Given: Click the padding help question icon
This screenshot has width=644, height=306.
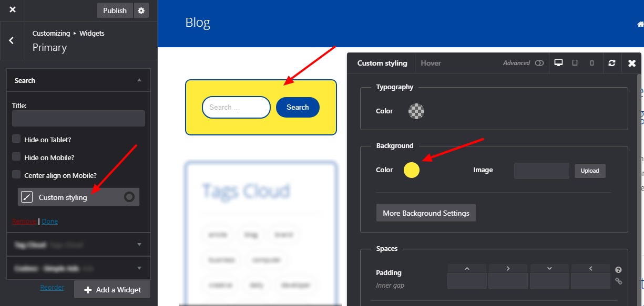Looking at the screenshot, I should click(618, 270).
